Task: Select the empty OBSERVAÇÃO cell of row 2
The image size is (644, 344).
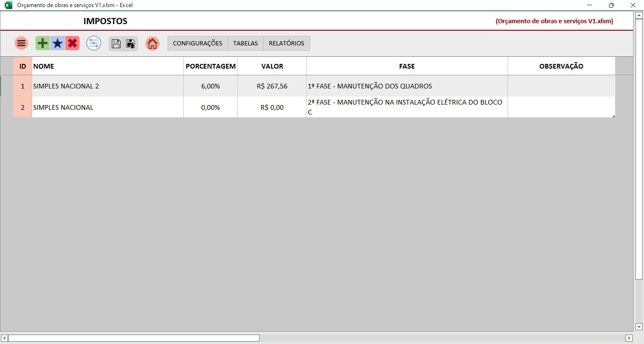Action: click(x=562, y=107)
